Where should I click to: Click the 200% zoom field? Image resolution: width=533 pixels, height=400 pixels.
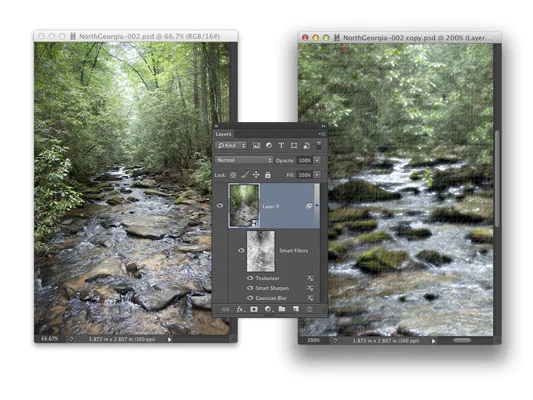[313, 341]
